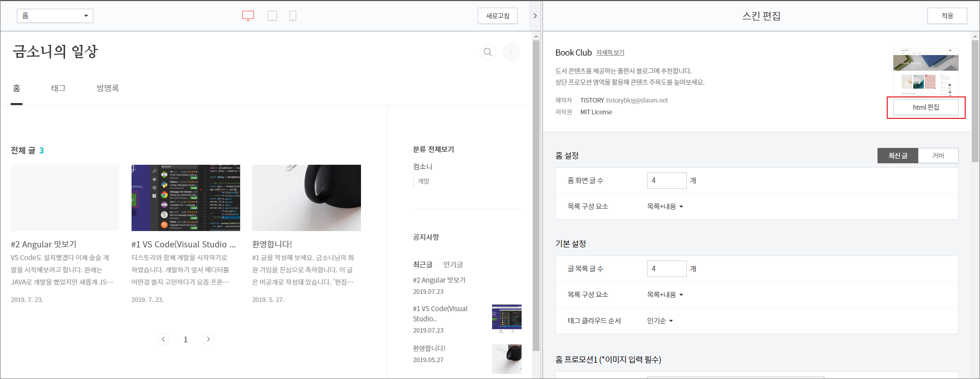980x379 pixels.
Task: Open post 환영합니다! title in list
Action: [x=272, y=244]
